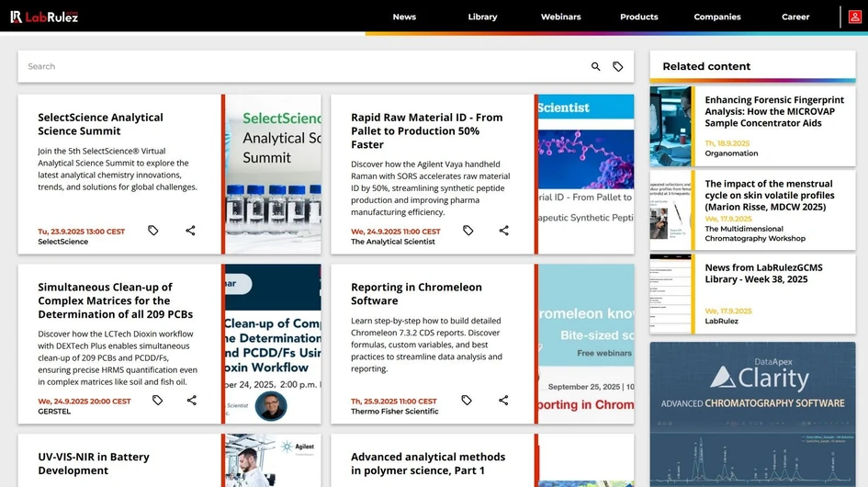Screen dimensions: 868x487
Task: Share the SelectScience Analytical Science Summit webinar
Action: click(x=191, y=231)
